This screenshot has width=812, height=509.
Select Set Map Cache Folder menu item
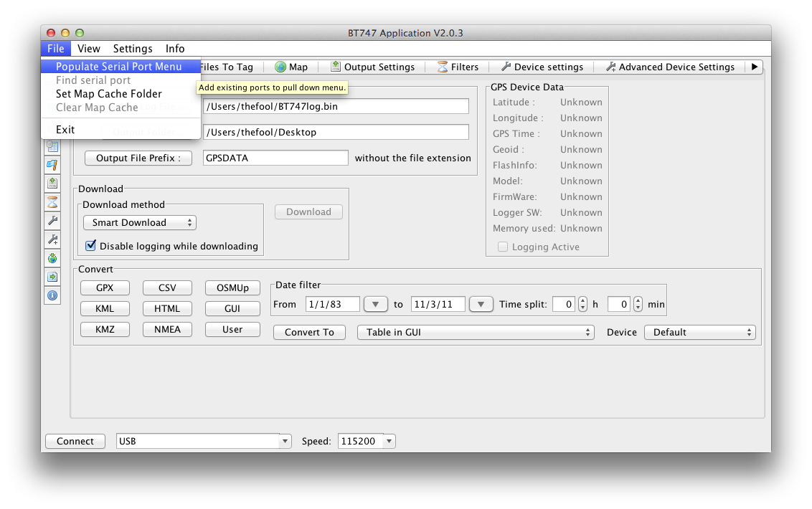tap(121, 94)
